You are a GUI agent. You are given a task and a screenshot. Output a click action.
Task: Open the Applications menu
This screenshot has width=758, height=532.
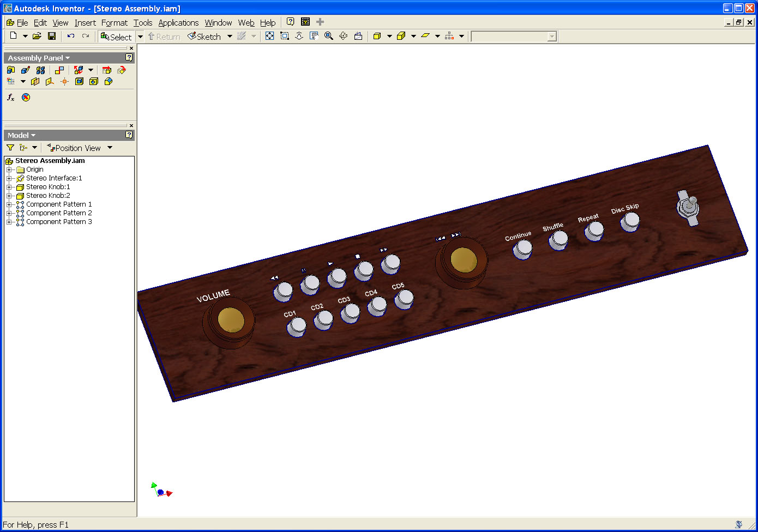pos(178,22)
